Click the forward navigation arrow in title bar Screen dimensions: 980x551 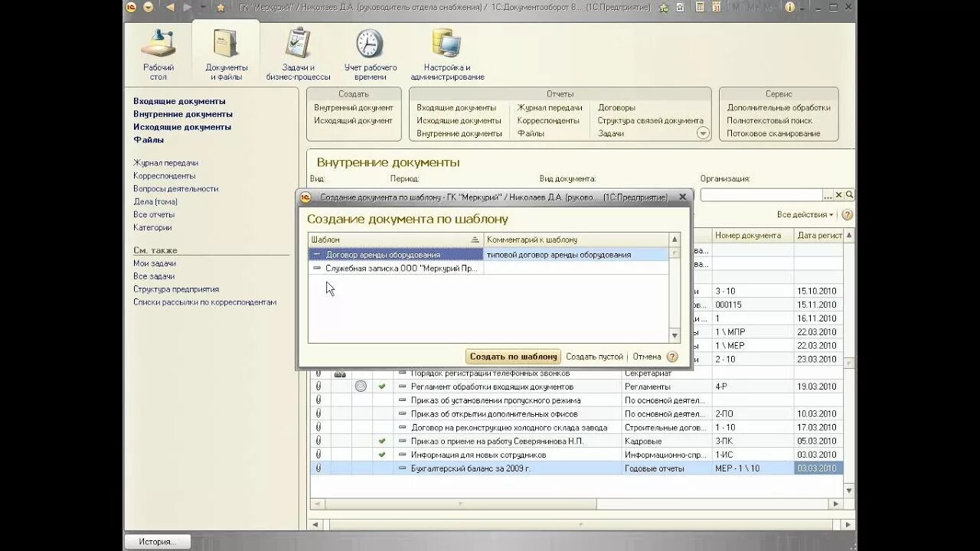188,7
